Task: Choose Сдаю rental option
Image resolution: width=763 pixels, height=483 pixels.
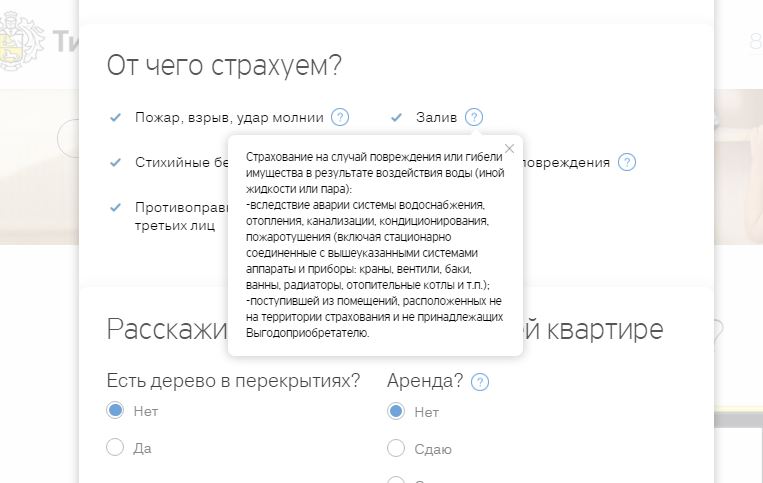Action: 396,448
